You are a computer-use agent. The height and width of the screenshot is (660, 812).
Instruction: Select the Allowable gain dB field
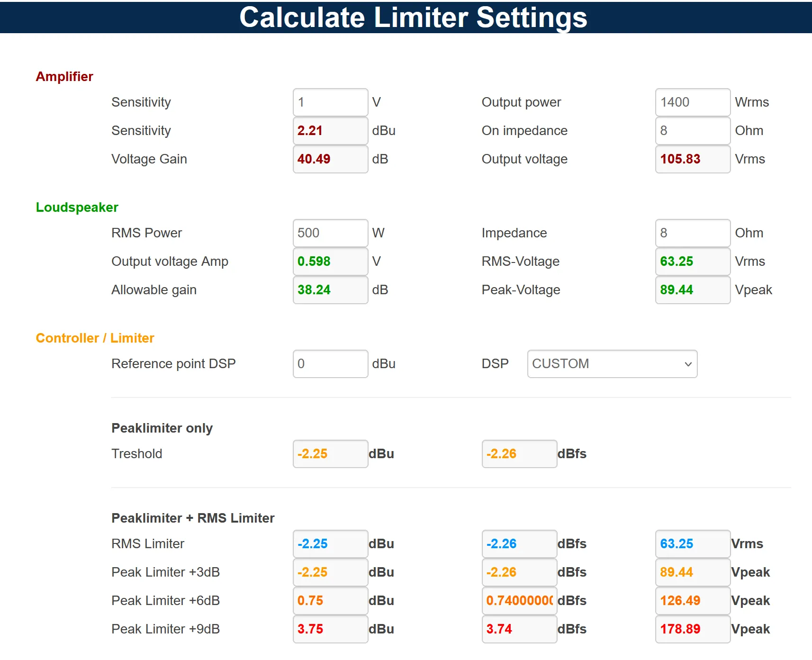coord(331,290)
